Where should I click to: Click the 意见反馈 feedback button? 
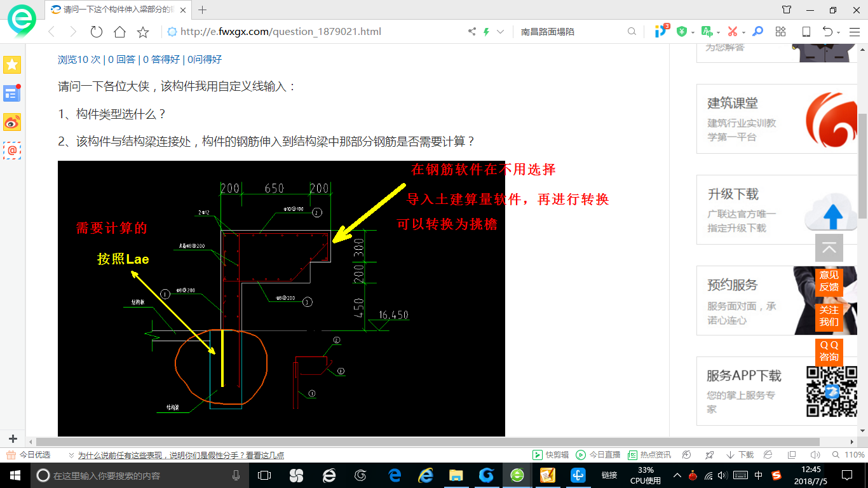click(829, 281)
